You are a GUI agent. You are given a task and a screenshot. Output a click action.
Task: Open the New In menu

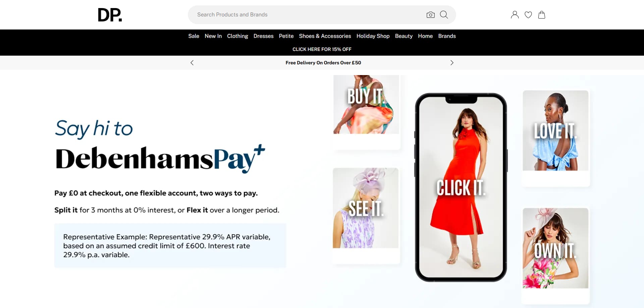click(x=213, y=36)
